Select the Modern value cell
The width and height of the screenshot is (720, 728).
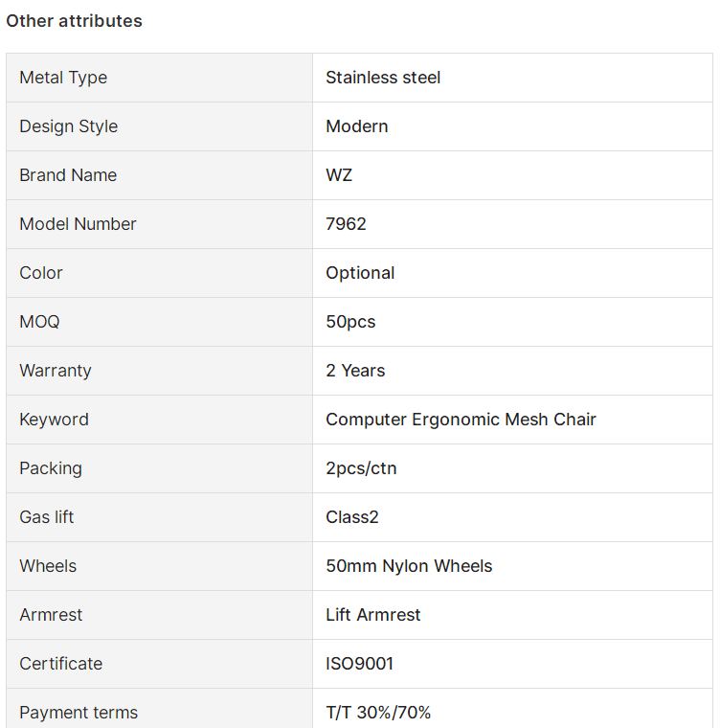pos(512,126)
